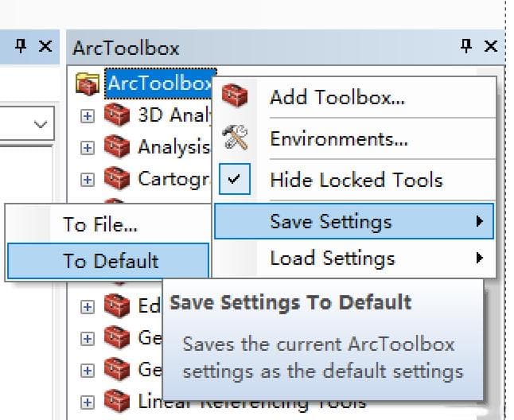The image size is (514, 420).
Task: Expand the Linear Referencing Tools node
Action: (x=88, y=402)
